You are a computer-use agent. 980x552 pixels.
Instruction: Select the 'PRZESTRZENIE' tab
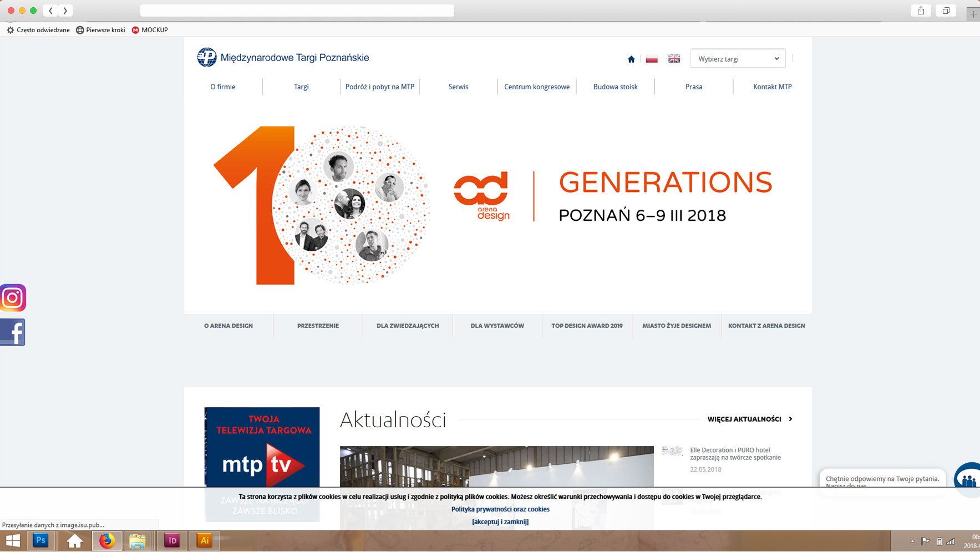pyautogui.click(x=318, y=326)
